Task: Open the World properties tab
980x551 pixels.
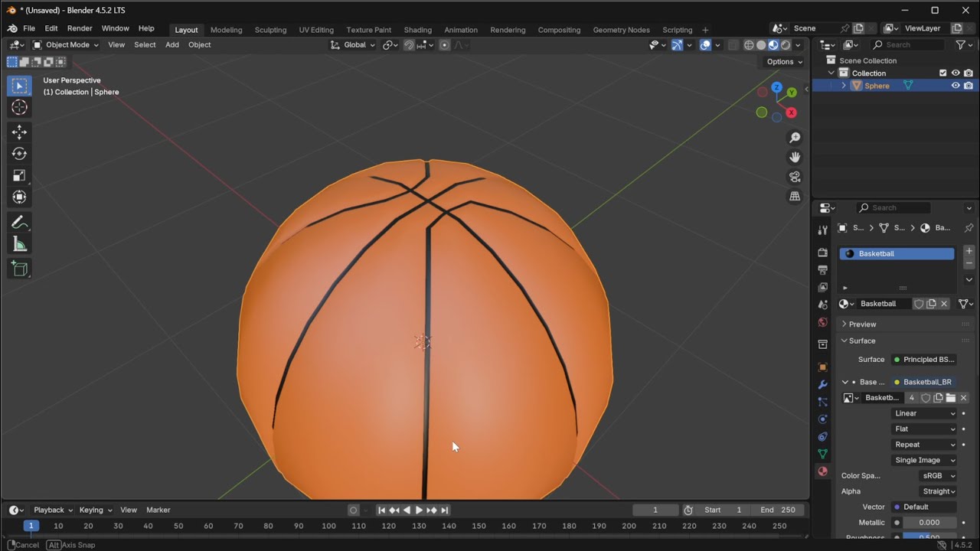Action: coord(823,322)
